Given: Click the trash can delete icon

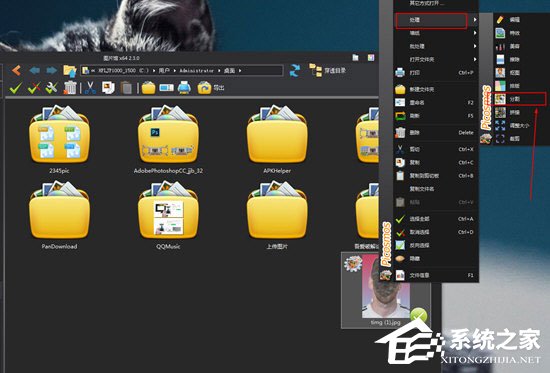Looking at the screenshot, I should pyautogui.click(x=70, y=88).
